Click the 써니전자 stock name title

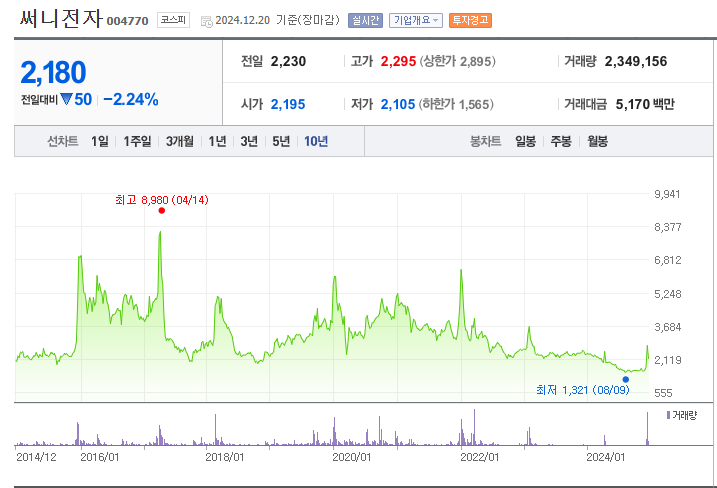60,18
